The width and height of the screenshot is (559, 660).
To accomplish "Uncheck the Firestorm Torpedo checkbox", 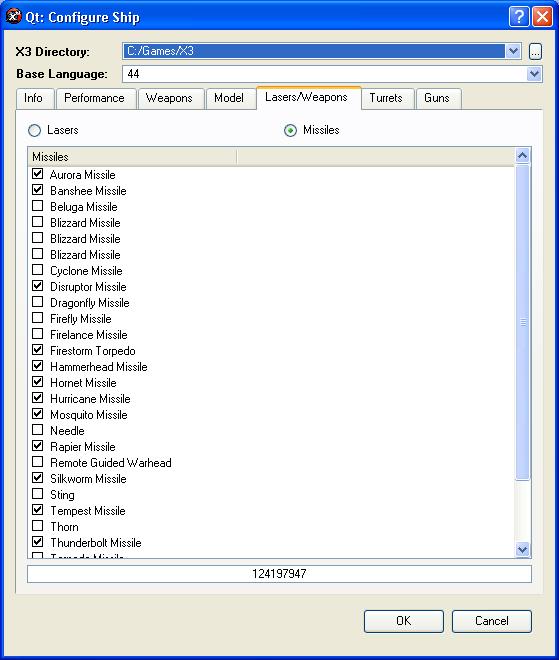I will (37, 349).
